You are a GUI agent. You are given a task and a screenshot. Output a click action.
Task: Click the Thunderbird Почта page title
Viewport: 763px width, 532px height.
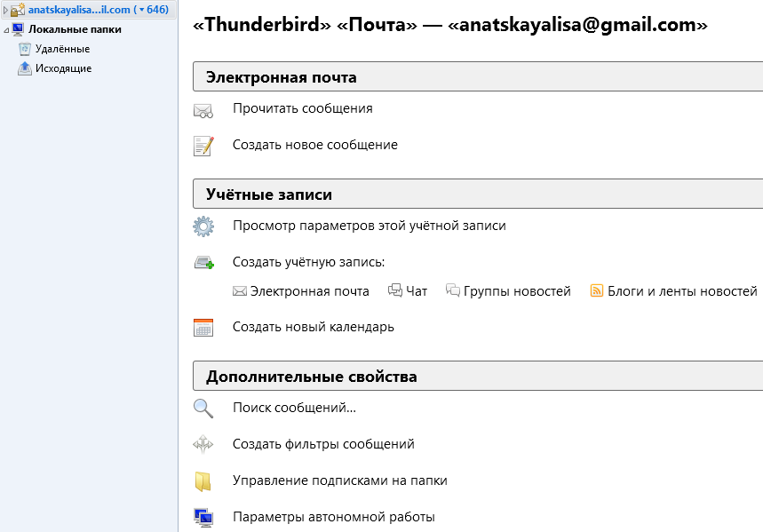(x=450, y=24)
